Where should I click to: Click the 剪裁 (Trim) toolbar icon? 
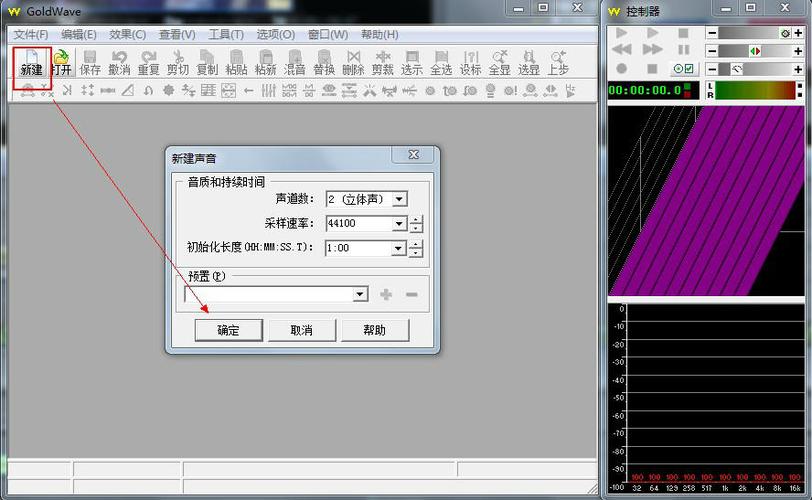[383, 62]
